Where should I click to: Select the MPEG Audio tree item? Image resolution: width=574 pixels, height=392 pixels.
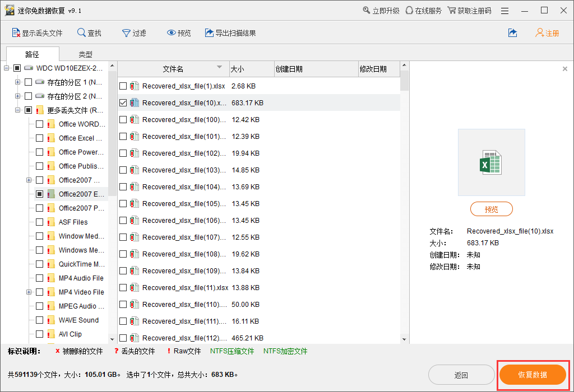click(x=81, y=306)
